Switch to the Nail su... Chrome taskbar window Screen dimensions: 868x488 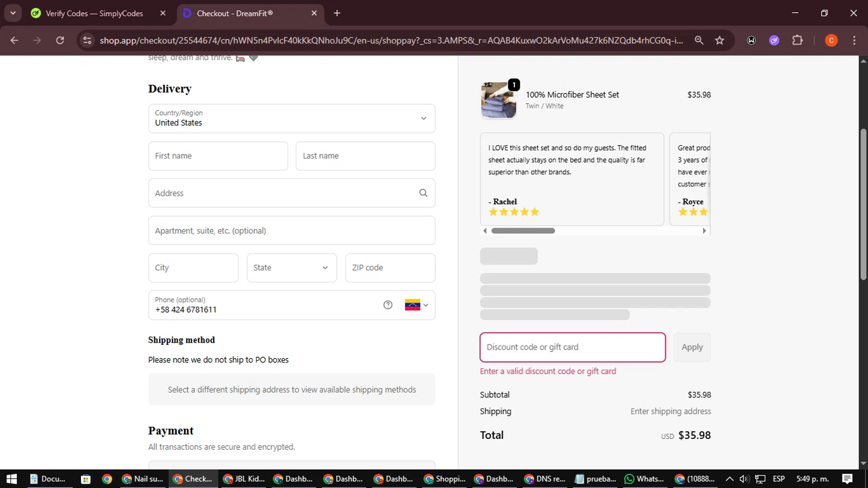[143, 479]
